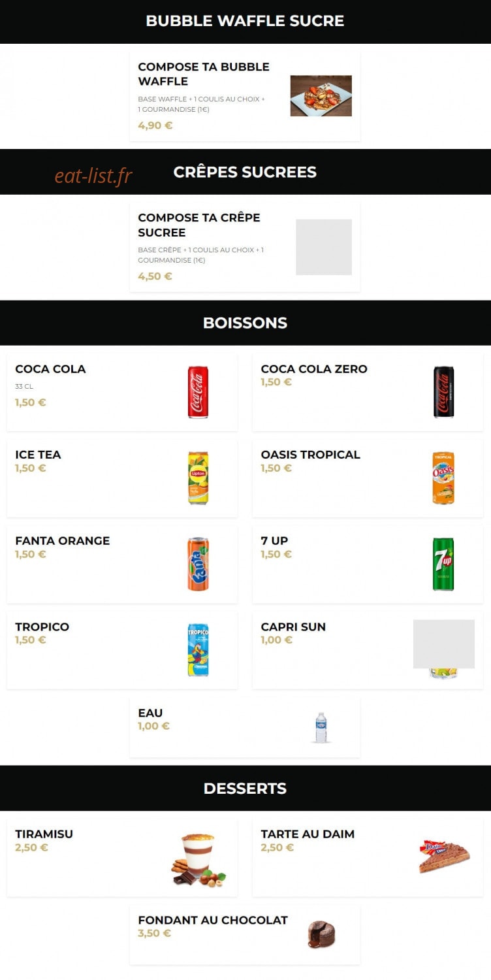Click the Tiramisu dessert picture
The image size is (491, 980).
pyautogui.click(x=198, y=859)
